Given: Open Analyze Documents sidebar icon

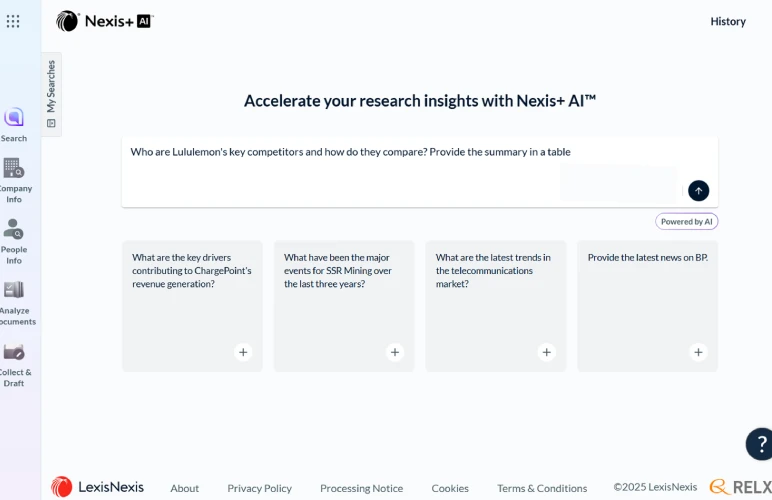Looking at the screenshot, I should (14, 291).
